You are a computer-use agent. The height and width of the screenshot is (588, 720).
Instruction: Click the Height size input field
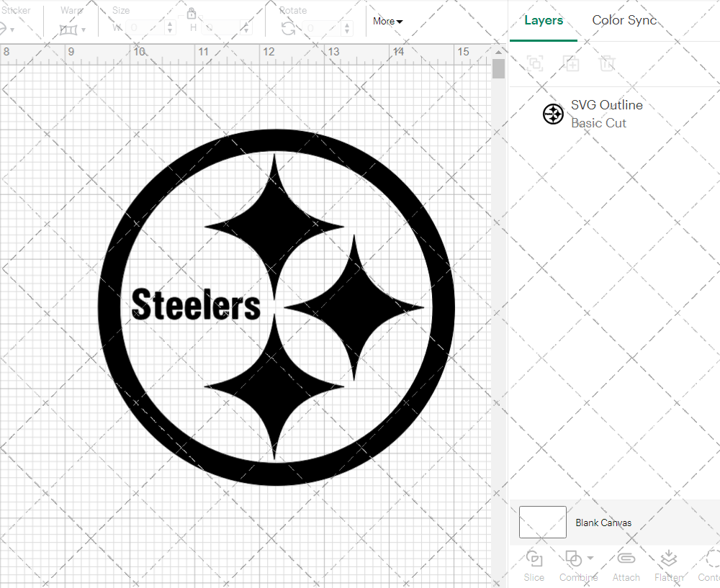pyautogui.click(x=222, y=28)
